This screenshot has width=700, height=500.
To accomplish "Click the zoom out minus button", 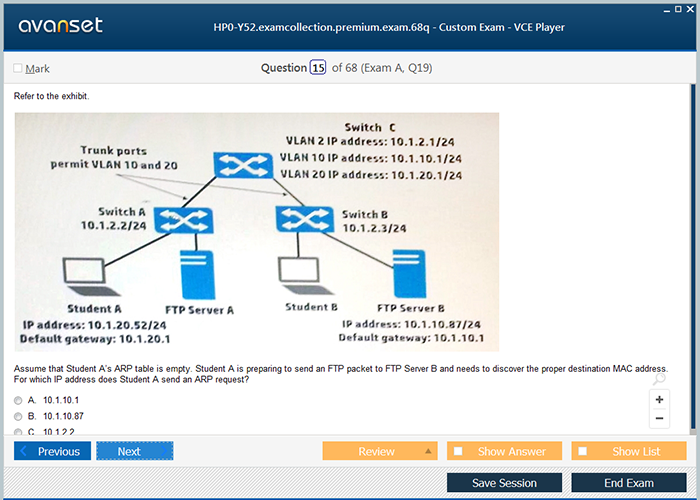I will point(660,418).
